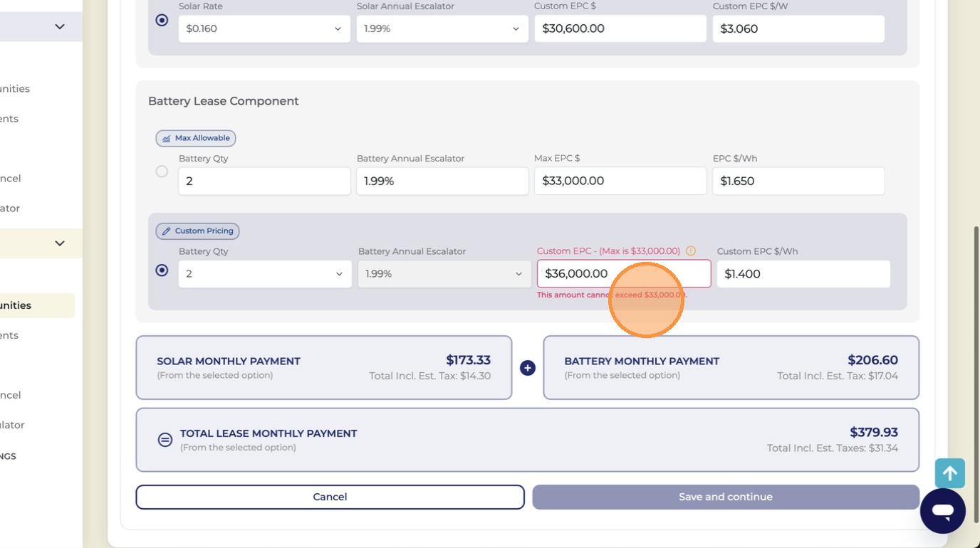Open the Solar Annual Escalator dropdown
This screenshot has height=548, width=980.
[442, 29]
